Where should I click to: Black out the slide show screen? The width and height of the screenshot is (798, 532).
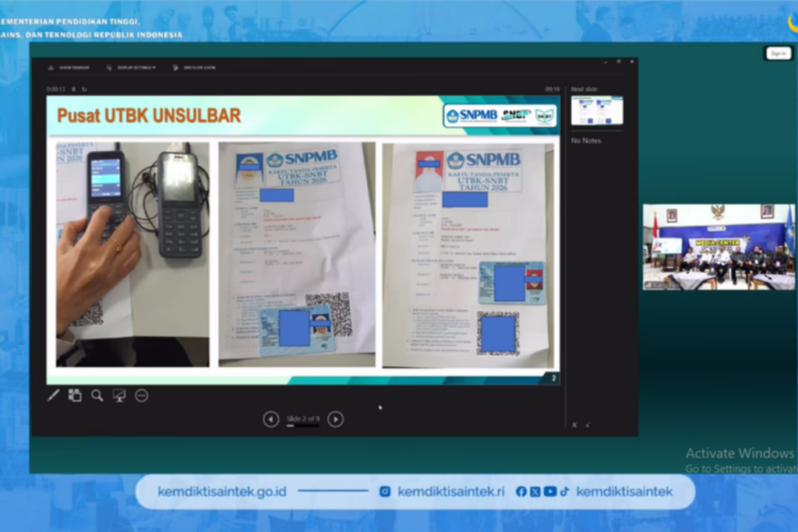tap(119, 396)
